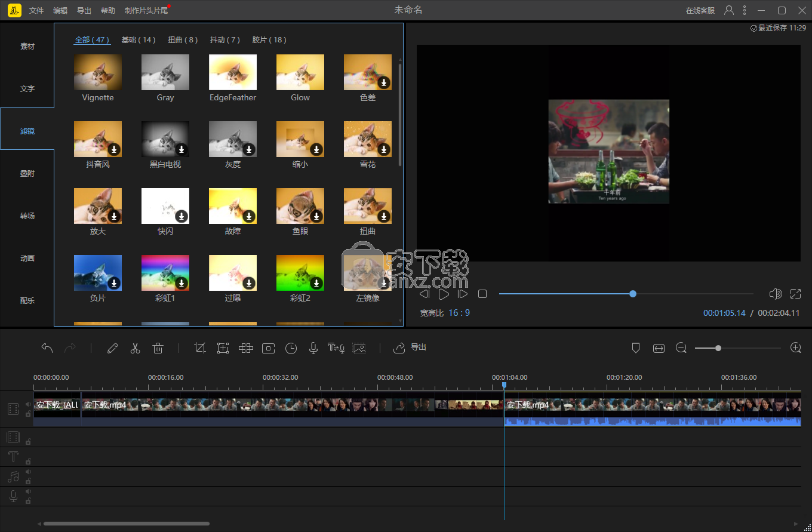Seek on the preview progress bar
This screenshot has width=812, height=532.
click(x=626, y=294)
